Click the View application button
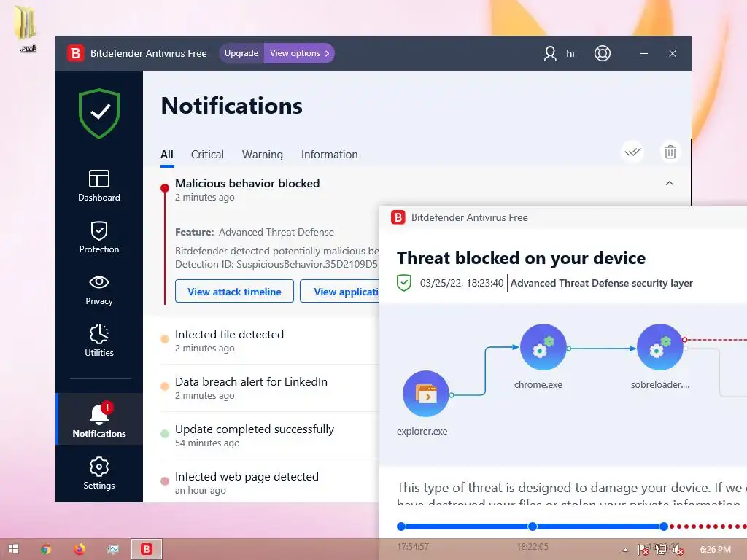Viewport: 747px width, 560px height. point(340,292)
